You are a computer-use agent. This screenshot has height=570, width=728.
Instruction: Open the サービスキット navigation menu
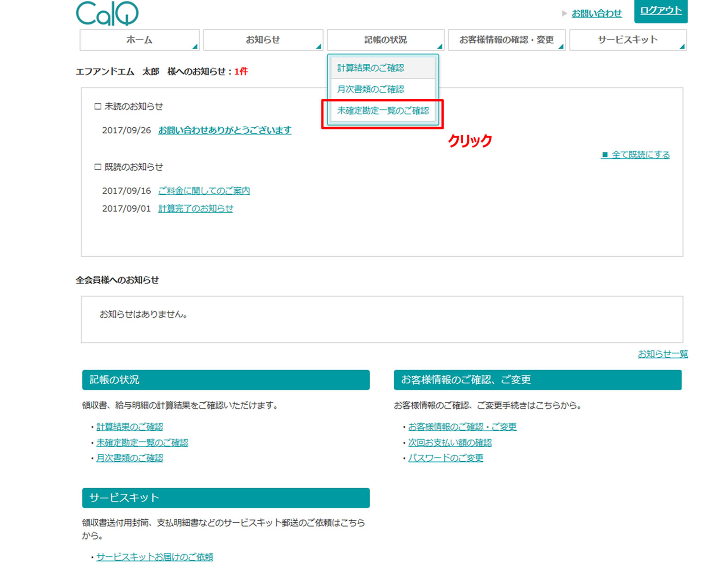point(628,40)
